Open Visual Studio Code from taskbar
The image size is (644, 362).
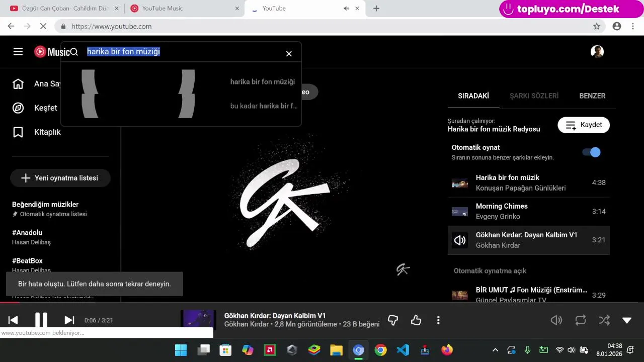pyautogui.click(x=403, y=350)
